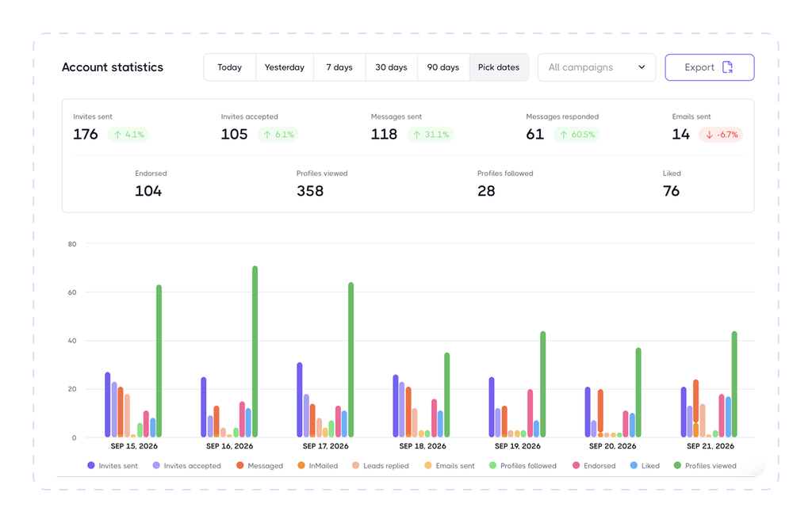812x523 pixels.
Task: Click the pink Endorsed bar for SEP 19
Action: coord(530,414)
